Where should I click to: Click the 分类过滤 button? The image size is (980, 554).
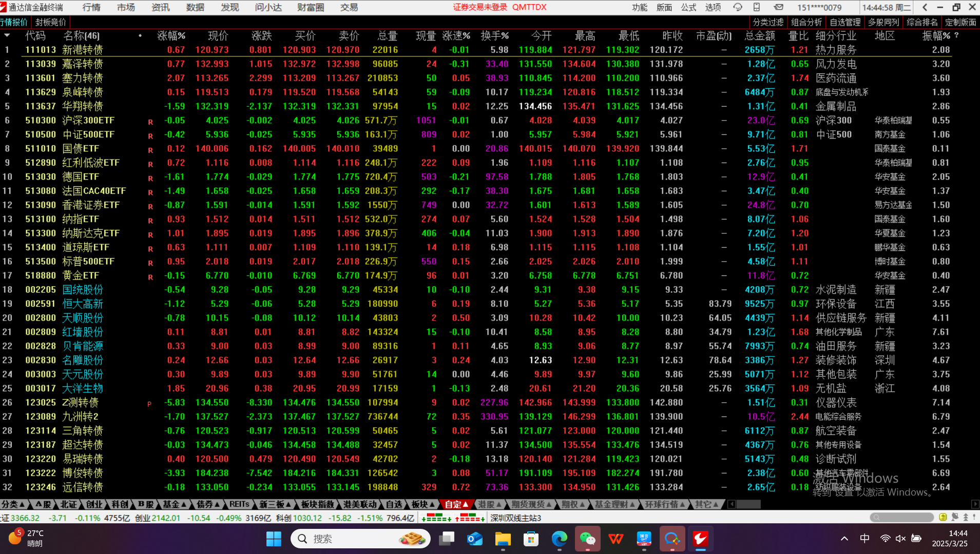coord(768,22)
